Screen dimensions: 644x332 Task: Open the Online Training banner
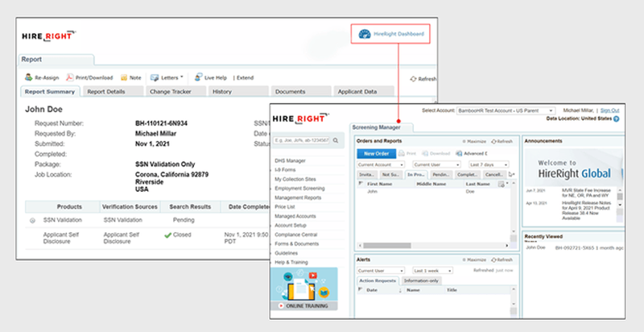point(304,288)
